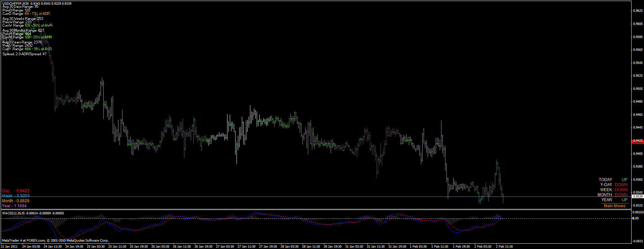This screenshot has width=644, height=249.
Task: Click the 'PrevY Range: 2432' readout
Action: point(17,46)
